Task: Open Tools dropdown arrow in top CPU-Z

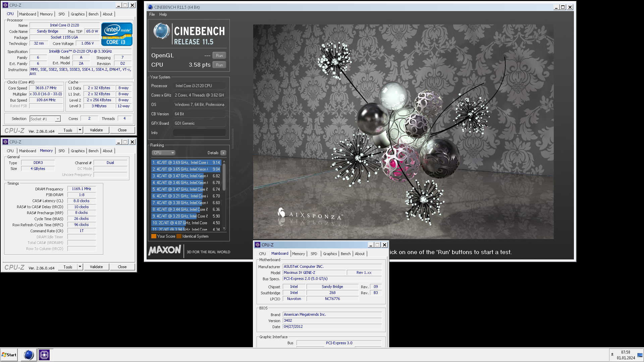Action: click(x=80, y=130)
